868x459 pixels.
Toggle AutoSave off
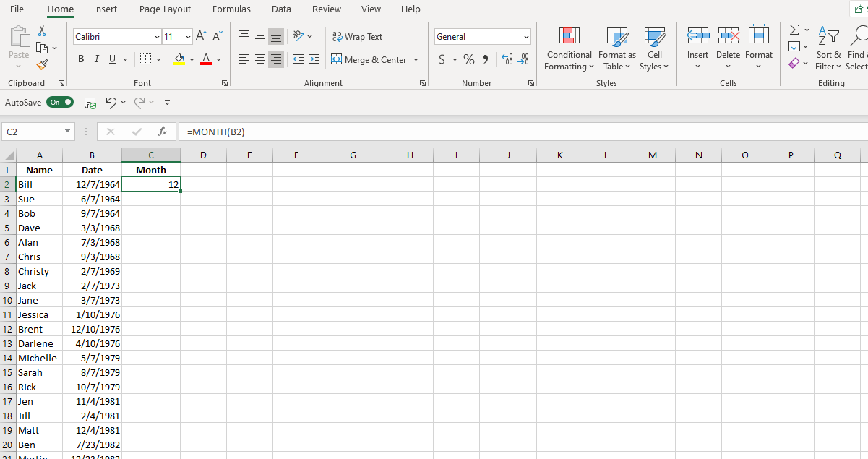tap(60, 102)
